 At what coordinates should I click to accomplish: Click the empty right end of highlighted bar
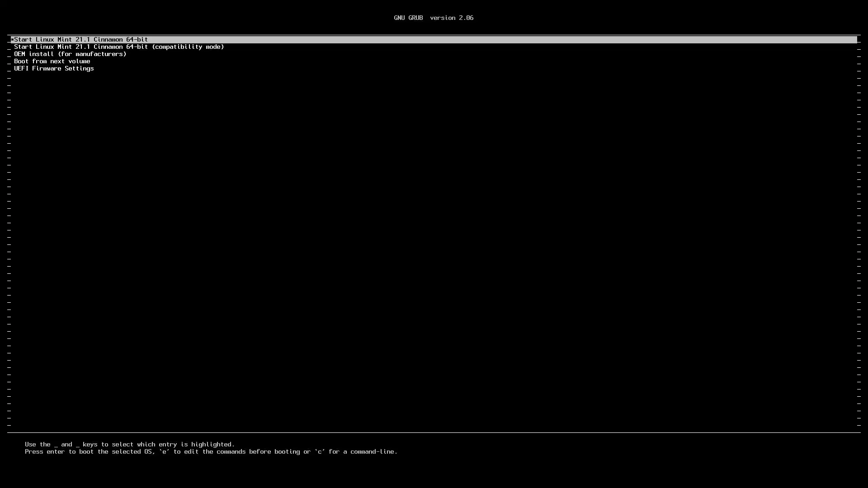coord(814,40)
